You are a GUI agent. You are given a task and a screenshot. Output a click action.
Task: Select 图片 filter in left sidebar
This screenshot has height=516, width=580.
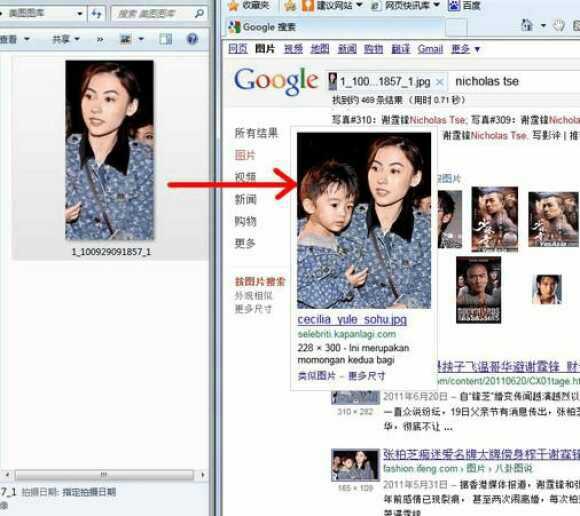[x=245, y=155]
